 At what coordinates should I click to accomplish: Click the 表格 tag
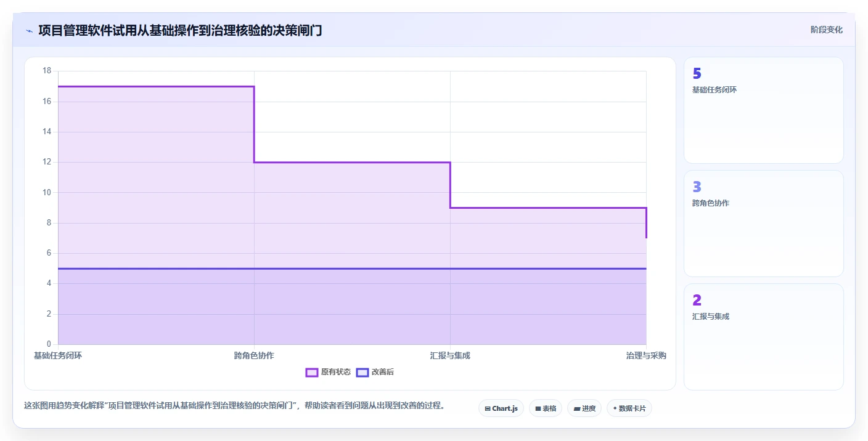coord(546,408)
